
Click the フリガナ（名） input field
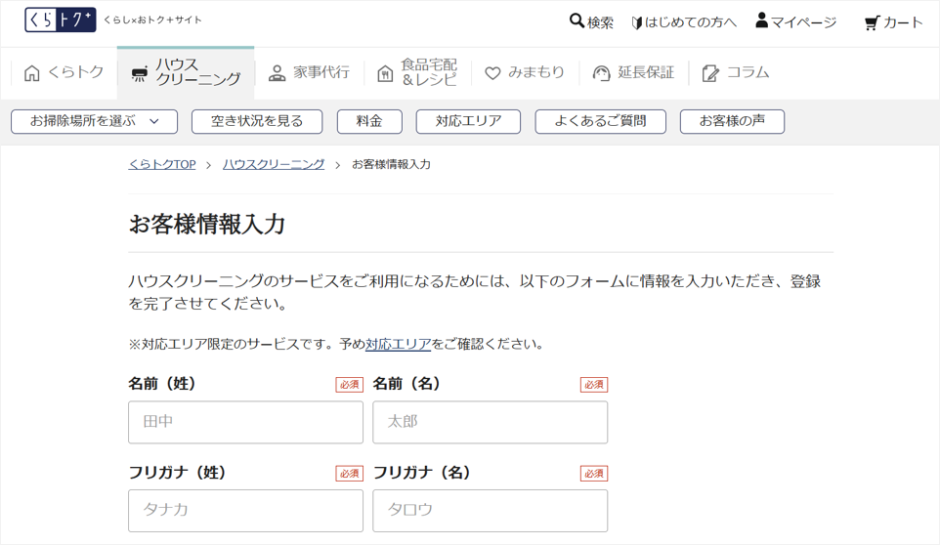490,510
